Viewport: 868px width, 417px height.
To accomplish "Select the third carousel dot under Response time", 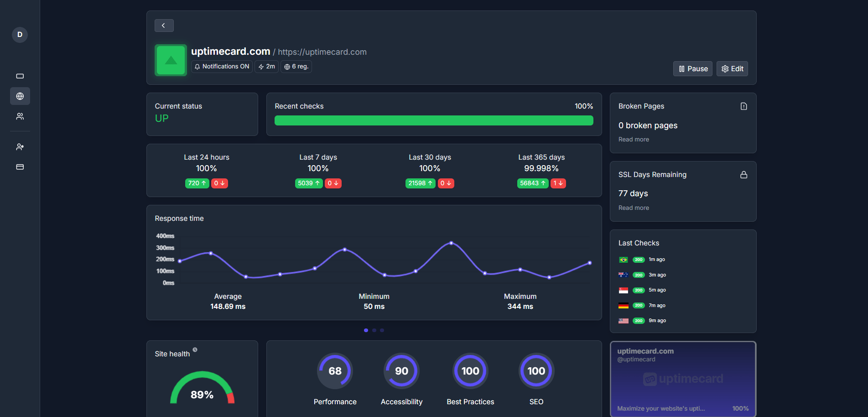I will point(382,330).
